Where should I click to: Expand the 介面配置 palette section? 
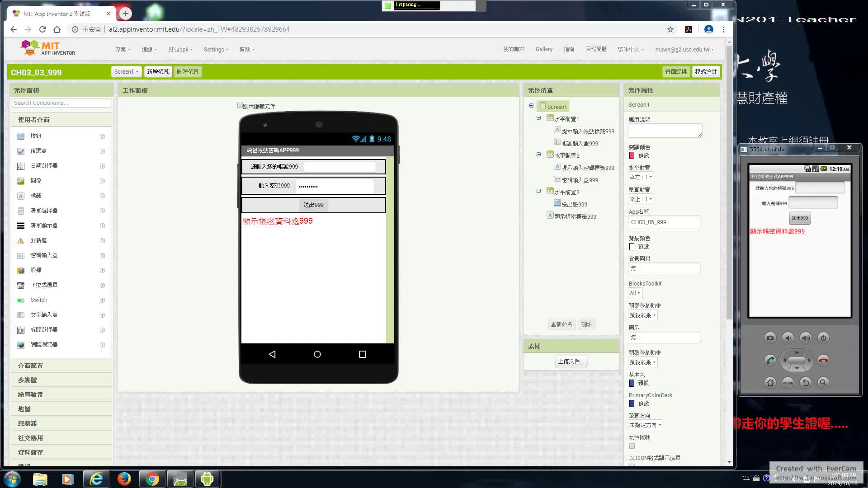(61, 366)
